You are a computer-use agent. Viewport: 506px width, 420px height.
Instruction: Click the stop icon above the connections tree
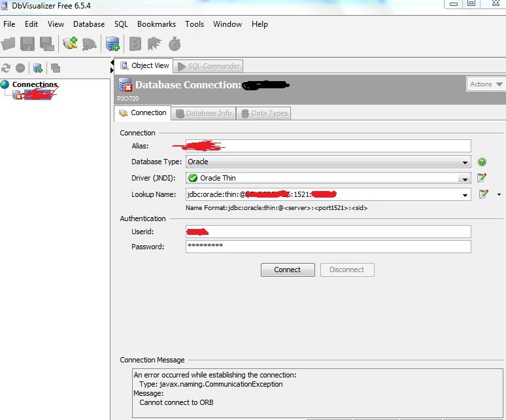pos(20,68)
